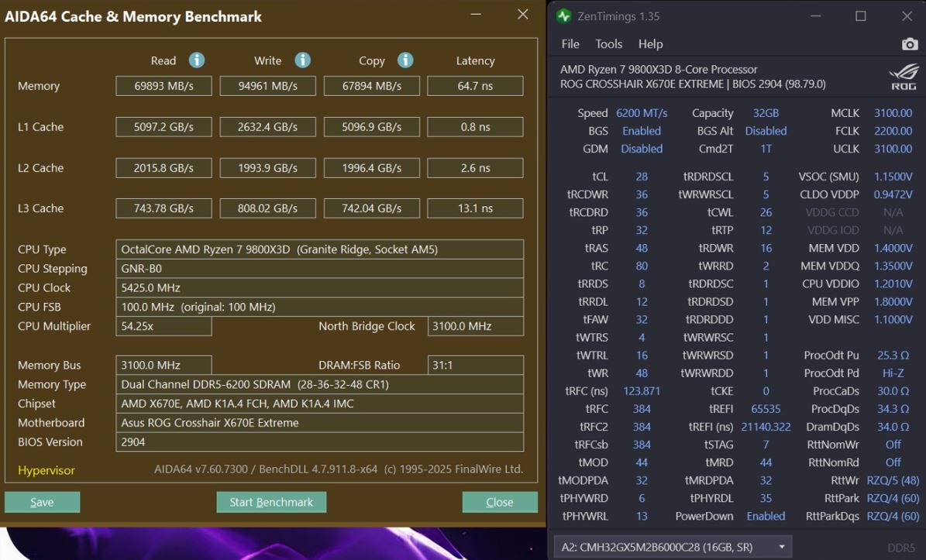Click the Memory Copy value 67894 MB/s
The height and width of the screenshot is (560, 926).
371,86
